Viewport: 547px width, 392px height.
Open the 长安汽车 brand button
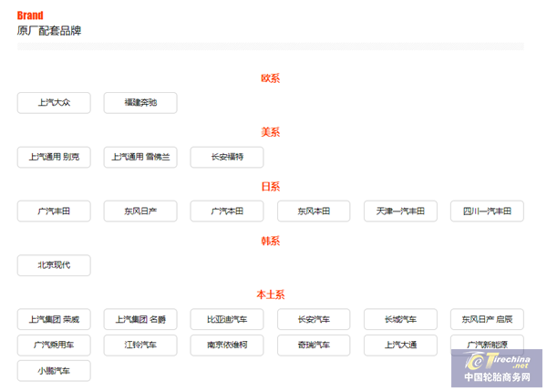click(314, 319)
